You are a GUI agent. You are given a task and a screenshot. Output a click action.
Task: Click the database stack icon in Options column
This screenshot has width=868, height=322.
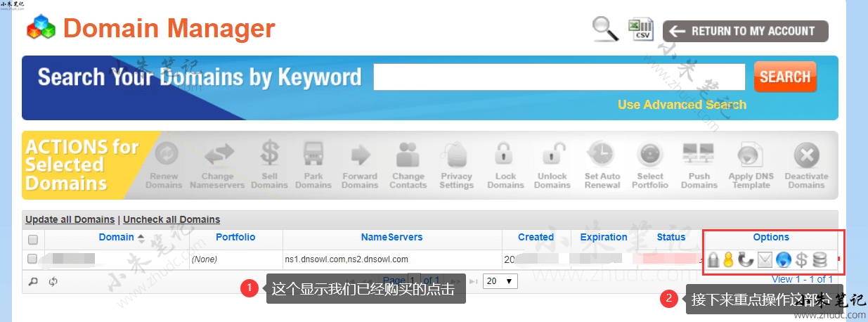[x=820, y=260]
